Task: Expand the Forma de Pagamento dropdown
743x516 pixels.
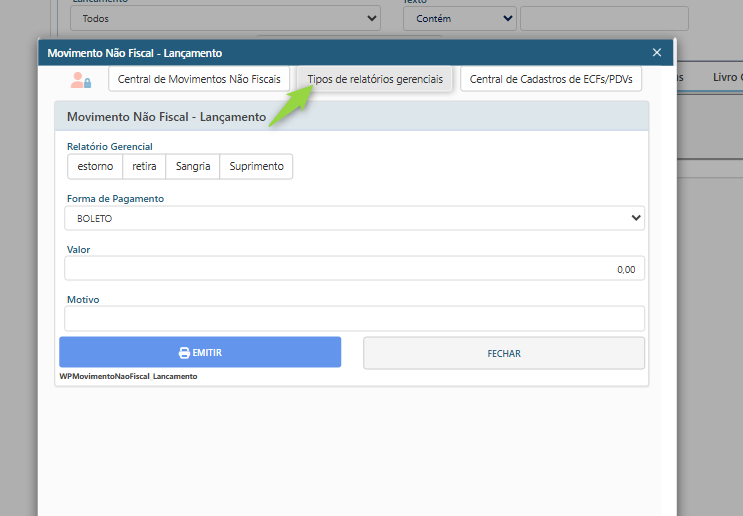Action: [x=354, y=218]
